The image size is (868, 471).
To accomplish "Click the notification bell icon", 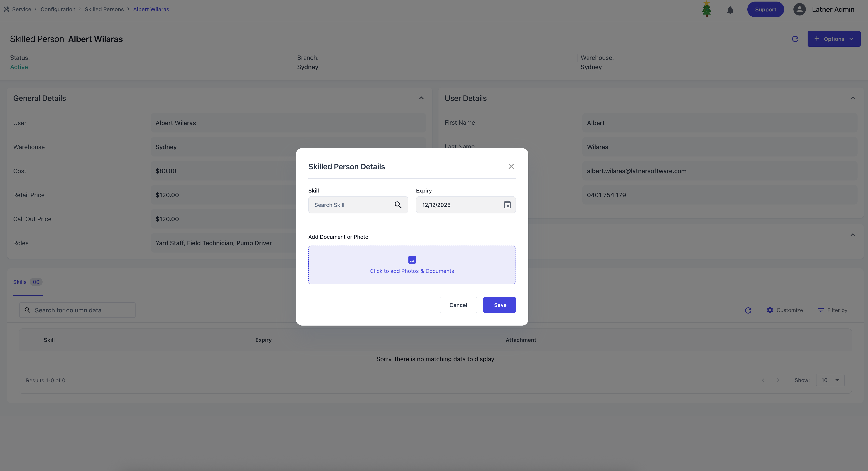I will [730, 10].
